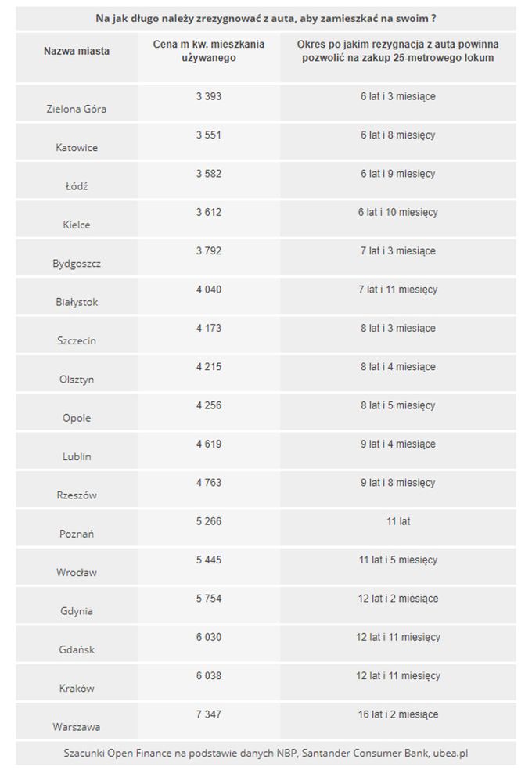Click the Gdynia price 5 754

[x=209, y=599]
